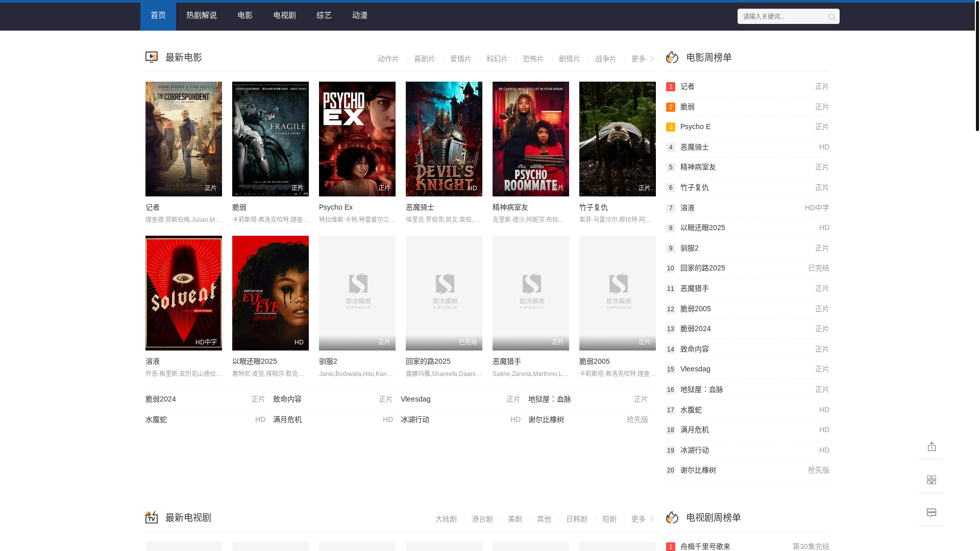Click the search magnifier icon
Viewport: 980px width, 551px height.
click(831, 17)
